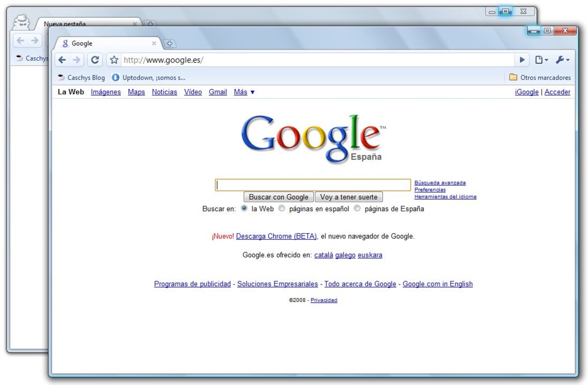Click back arrow in incognito window
Image resolution: width=588 pixels, height=385 pixels.
[20, 41]
